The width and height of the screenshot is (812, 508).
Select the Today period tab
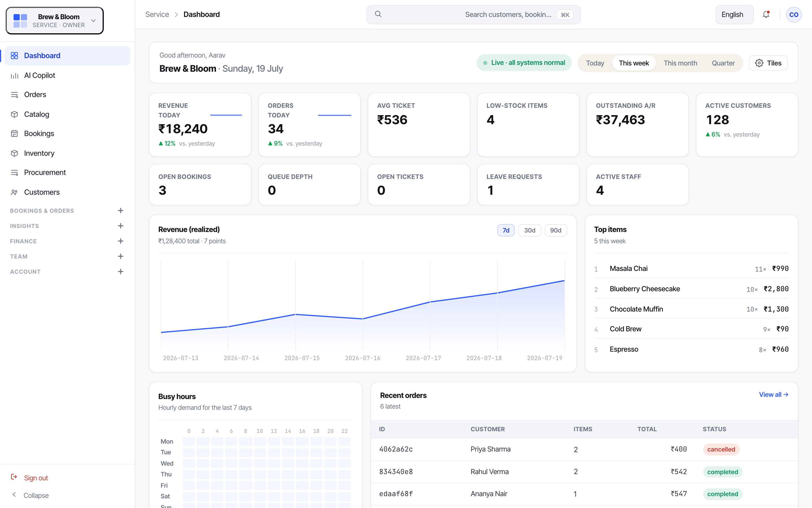(x=595, y=63)
